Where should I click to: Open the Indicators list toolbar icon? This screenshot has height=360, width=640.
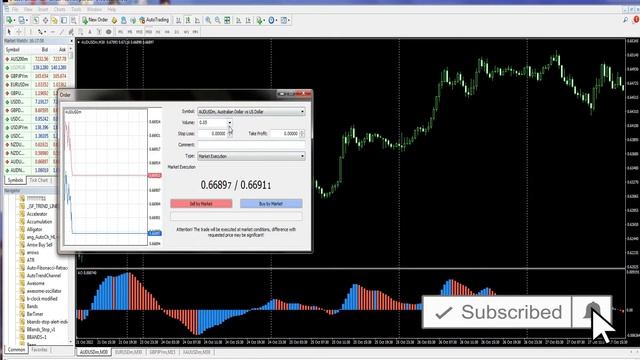pyautogui.click(x=260, y=20)
